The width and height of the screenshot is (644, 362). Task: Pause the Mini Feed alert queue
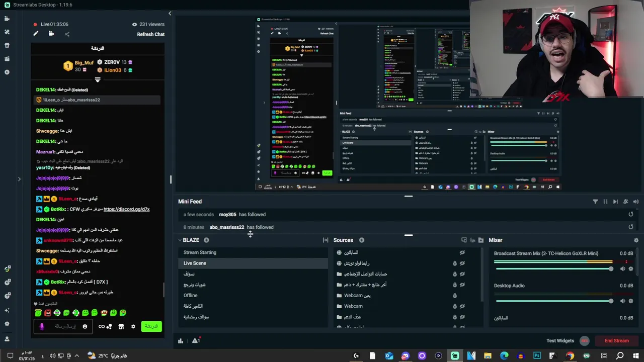[x=605, y=202]
